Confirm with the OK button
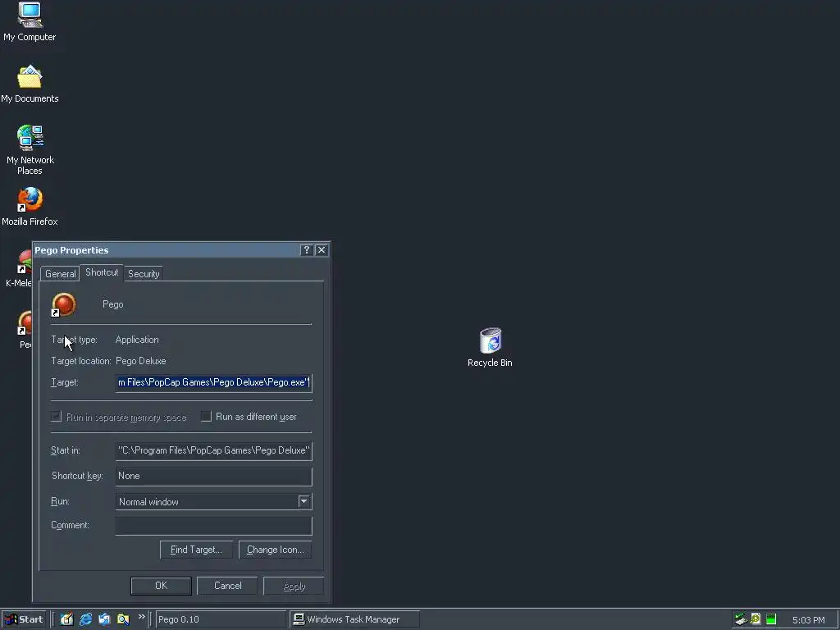Screen dimensions: 840x630 [162, 586]
